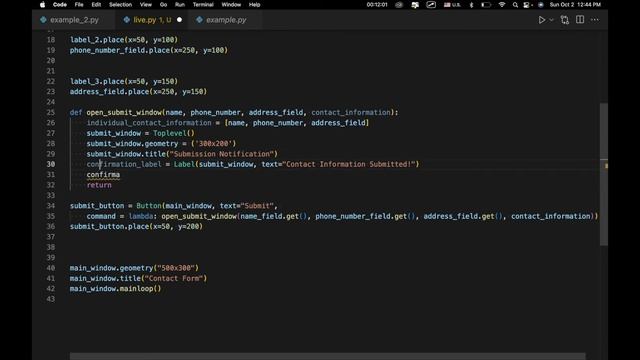Run the Python file with play icon
The image size is (640, 360).
coord(541,20)
